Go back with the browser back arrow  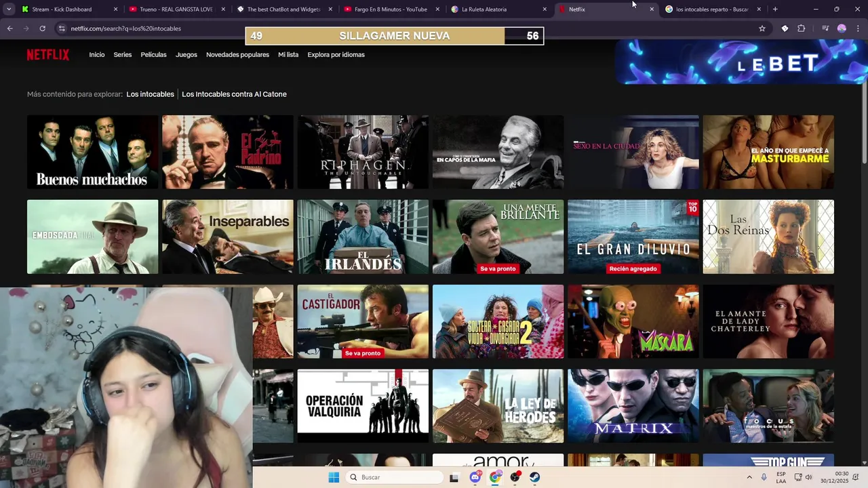[9, 28]
